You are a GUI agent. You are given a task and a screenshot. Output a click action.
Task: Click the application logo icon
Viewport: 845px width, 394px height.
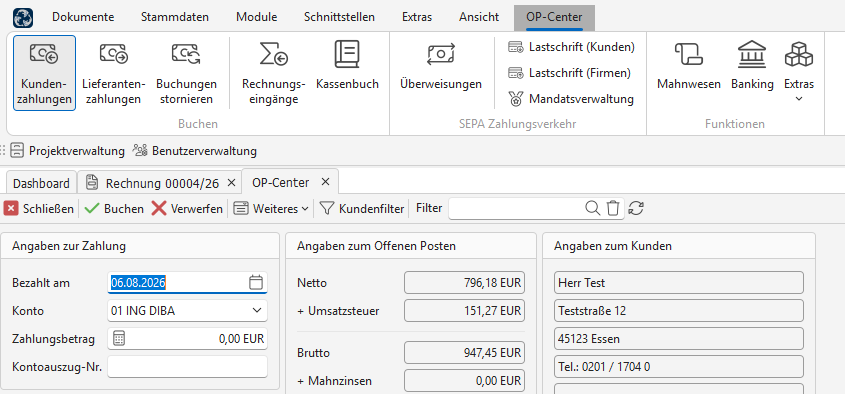23,17
